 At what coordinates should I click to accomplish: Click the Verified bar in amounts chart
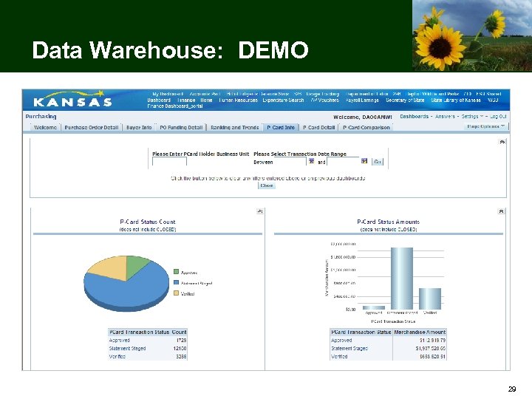430,299
